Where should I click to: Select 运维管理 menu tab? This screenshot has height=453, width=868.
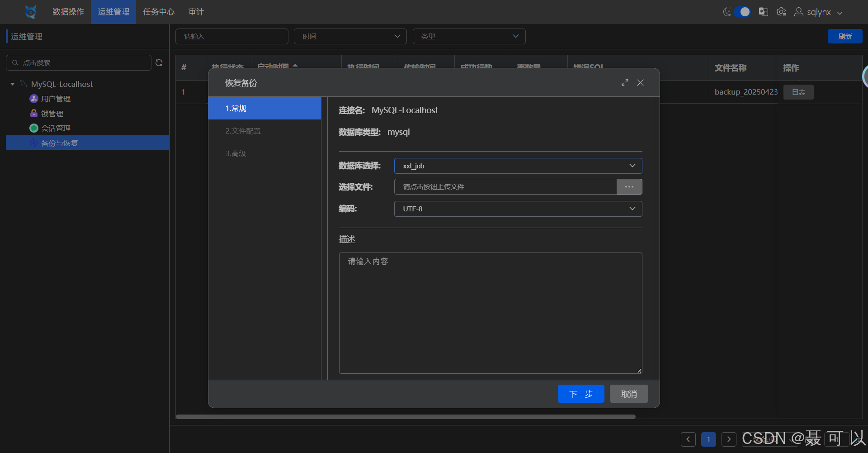(113, 12)
